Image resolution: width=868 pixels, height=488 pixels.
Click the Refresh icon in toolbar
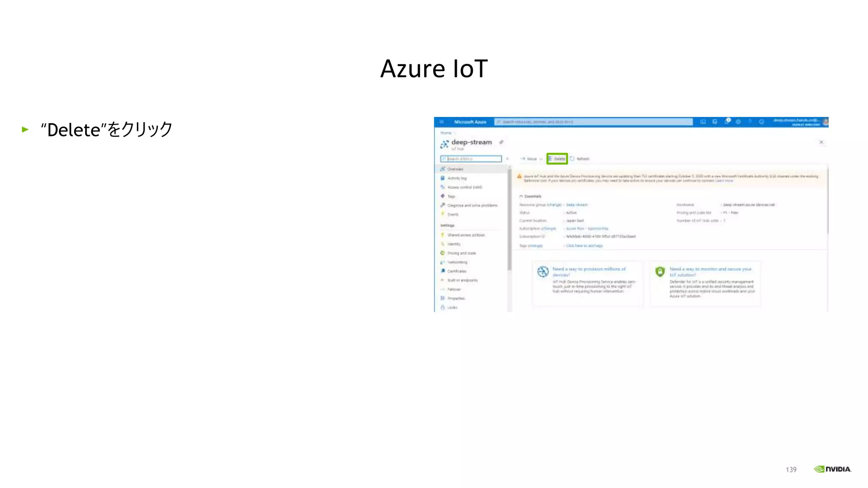pyautogui.click(x=572, y=158)
